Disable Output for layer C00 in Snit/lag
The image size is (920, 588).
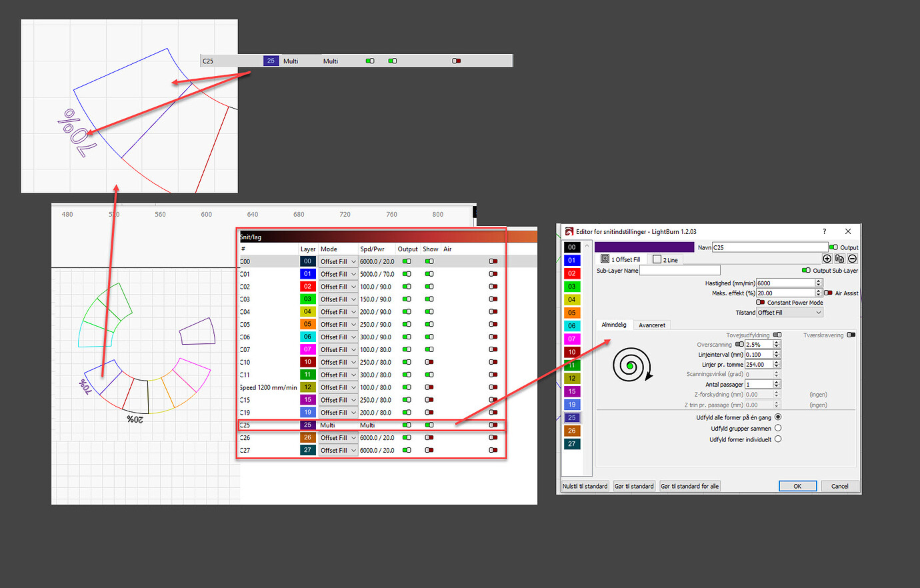click(407, 261)
